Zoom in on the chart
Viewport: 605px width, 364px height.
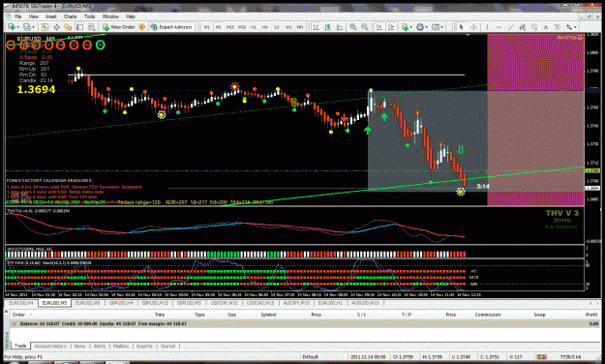pyautogui.click(x=353, y=27)
